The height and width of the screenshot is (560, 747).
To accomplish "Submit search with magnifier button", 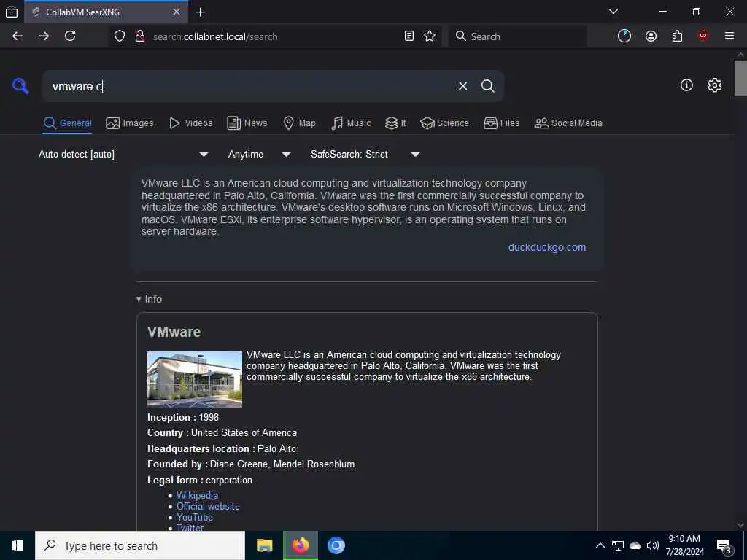I will (487, 86).
